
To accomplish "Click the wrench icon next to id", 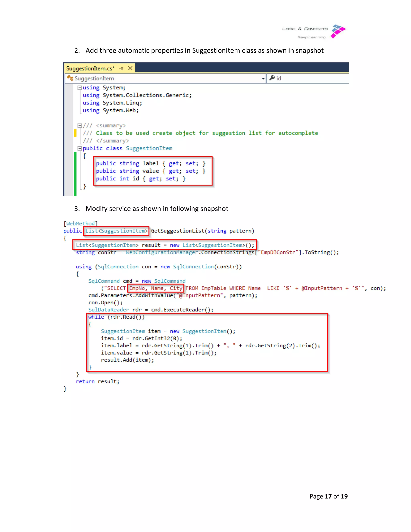I will pyautogui.click(x=272, y=78).
